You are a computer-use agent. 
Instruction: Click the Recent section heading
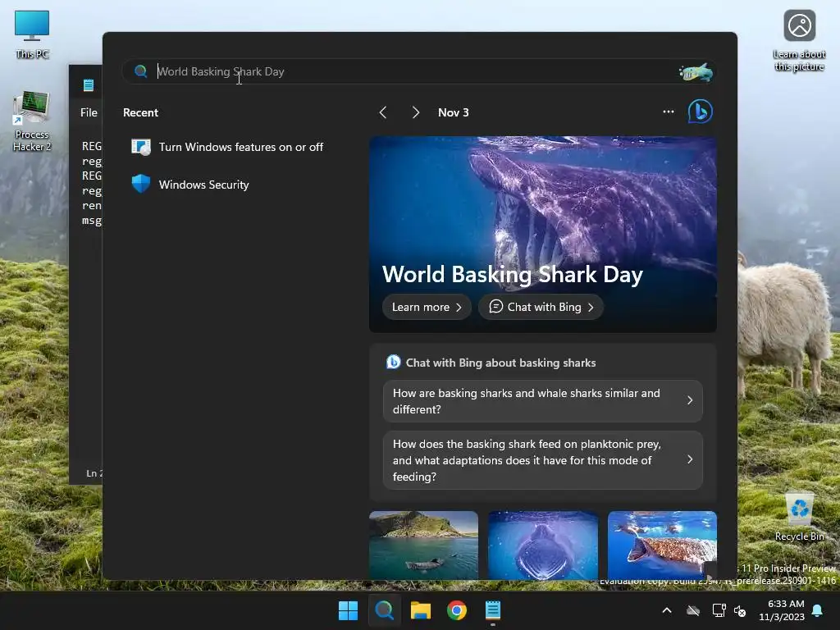[x=140, y=112]
